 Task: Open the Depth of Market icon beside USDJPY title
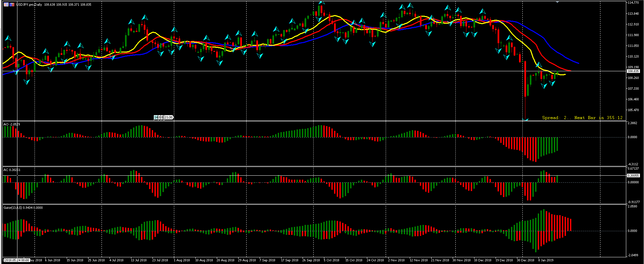click(x=12, y=5)
